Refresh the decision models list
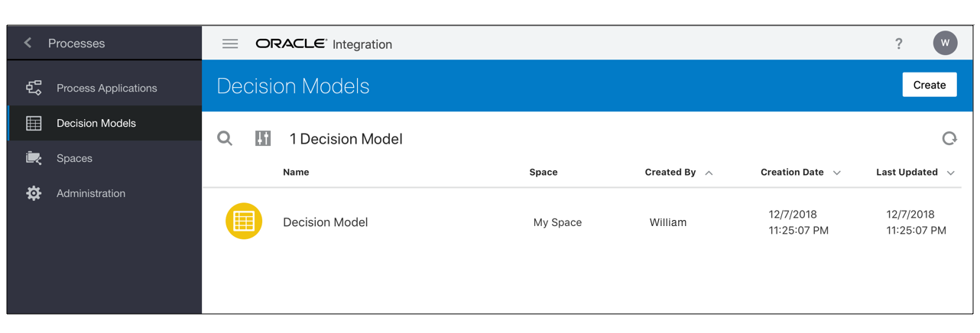The image size is (980, 333). click(x=949, y=138)
